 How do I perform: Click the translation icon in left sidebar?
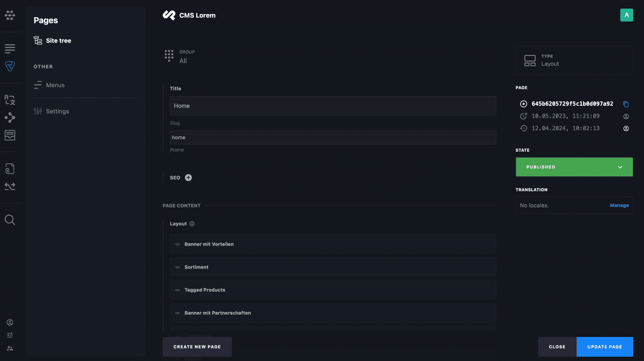(x=10, y=100)
